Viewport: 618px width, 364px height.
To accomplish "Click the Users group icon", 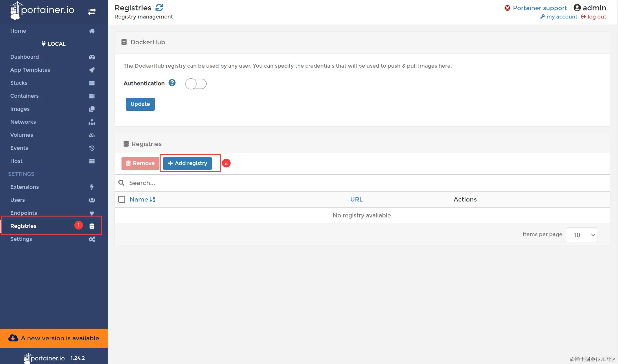I will 92,200.
